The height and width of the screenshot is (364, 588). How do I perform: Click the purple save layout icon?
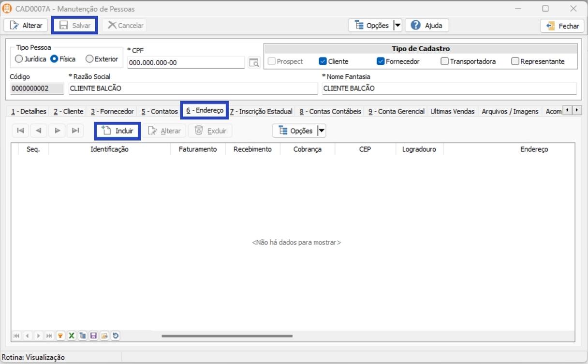(93, 335)
